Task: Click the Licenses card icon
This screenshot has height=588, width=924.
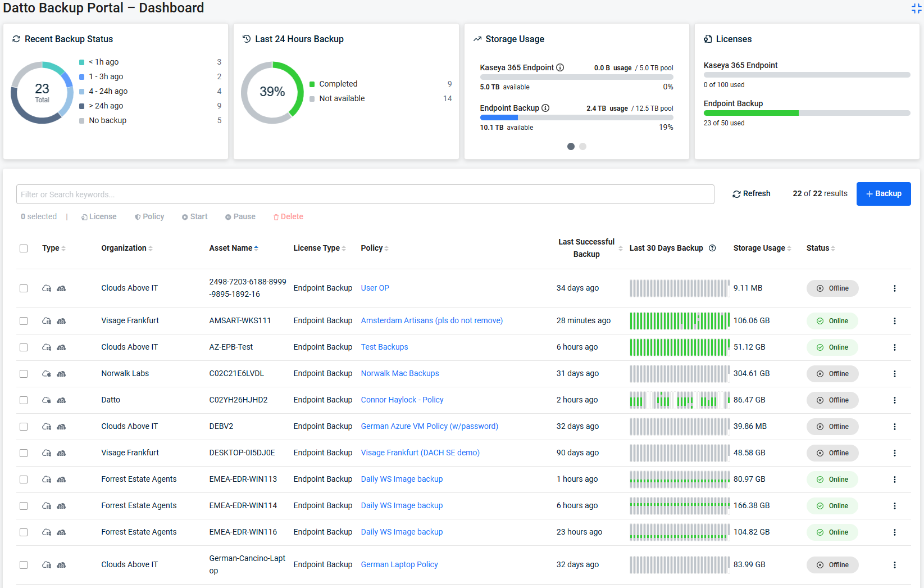Action: click(708, 39)
